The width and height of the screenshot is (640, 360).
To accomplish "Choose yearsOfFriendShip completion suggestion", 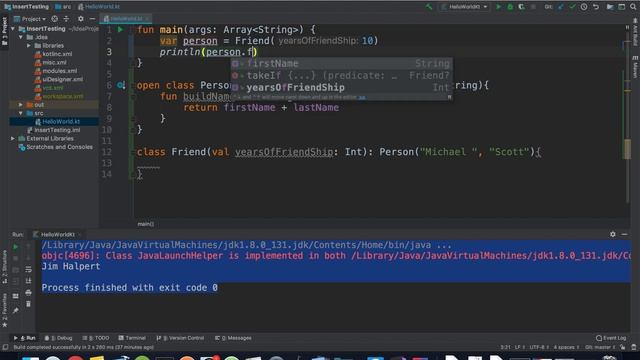I will (x=342, y=87).
